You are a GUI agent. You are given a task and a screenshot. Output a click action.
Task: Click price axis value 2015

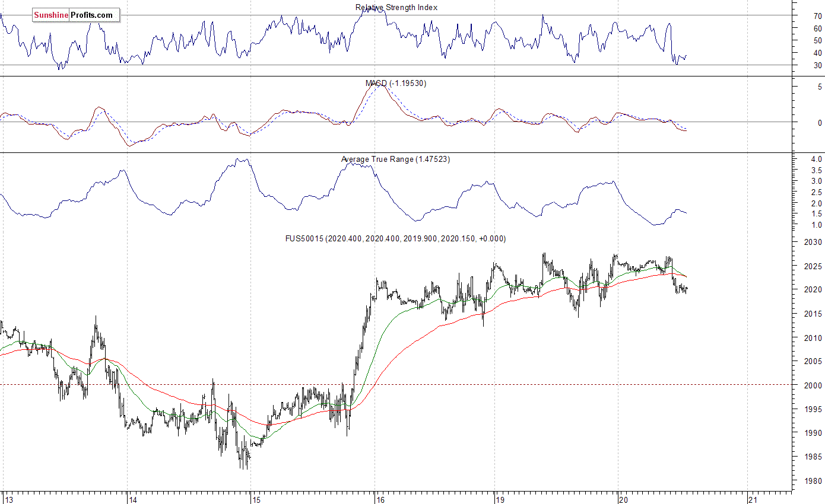[x=814, y=314]
